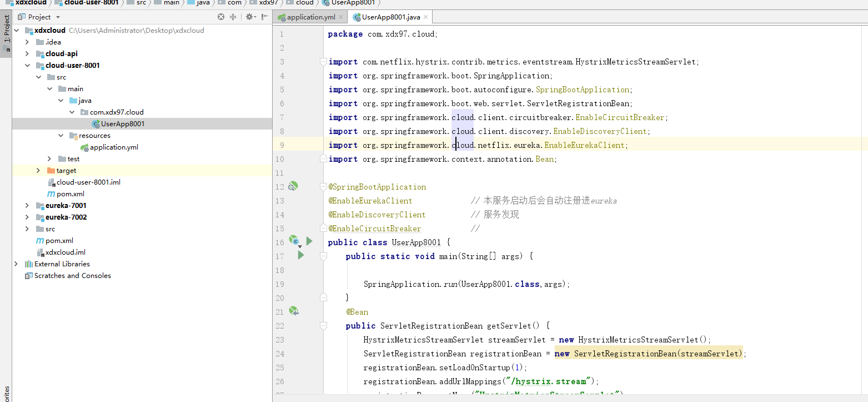Click the xdxcloud.iml file icon
This screenshot has width=868, height=402.
pos(40,252)
